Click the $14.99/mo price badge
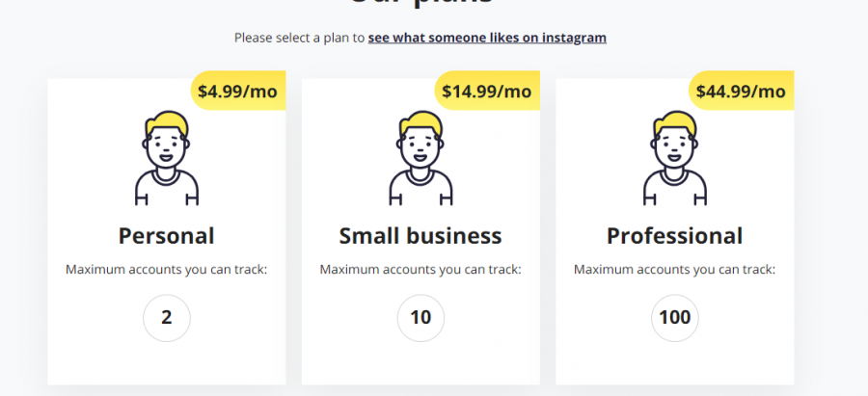Viewport: 868px width, 396px height. coord(486,92)
